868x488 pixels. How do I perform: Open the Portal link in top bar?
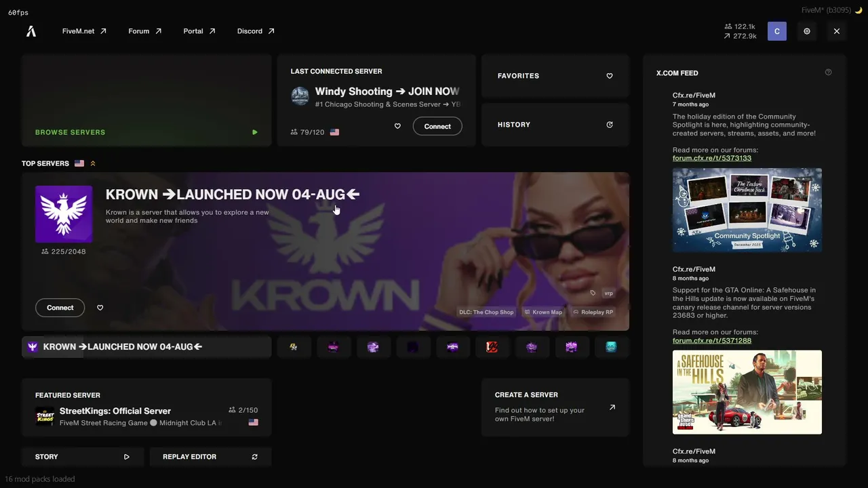tap(199, 31)
